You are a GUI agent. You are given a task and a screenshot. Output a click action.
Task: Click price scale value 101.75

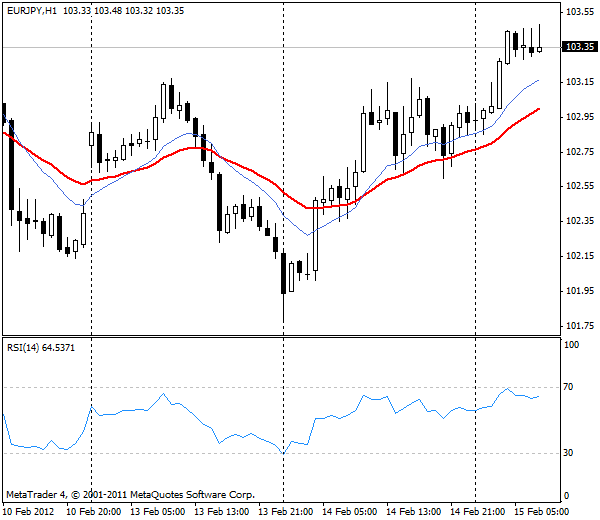tap(580, 326)
